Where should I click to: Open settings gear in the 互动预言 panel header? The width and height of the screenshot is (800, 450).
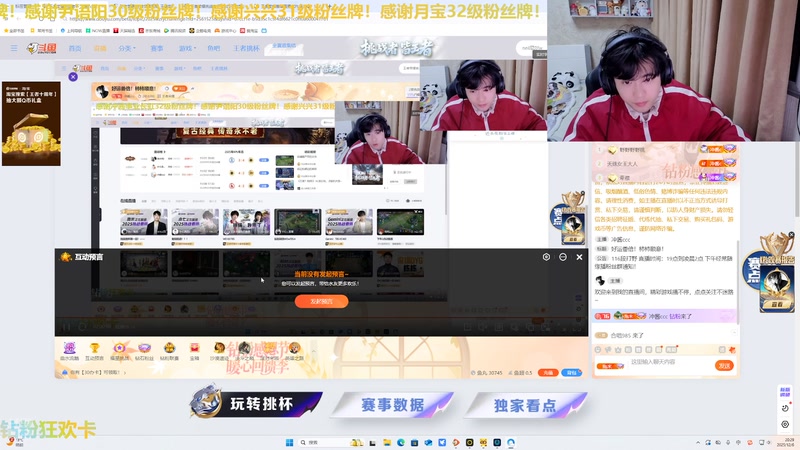546,257
